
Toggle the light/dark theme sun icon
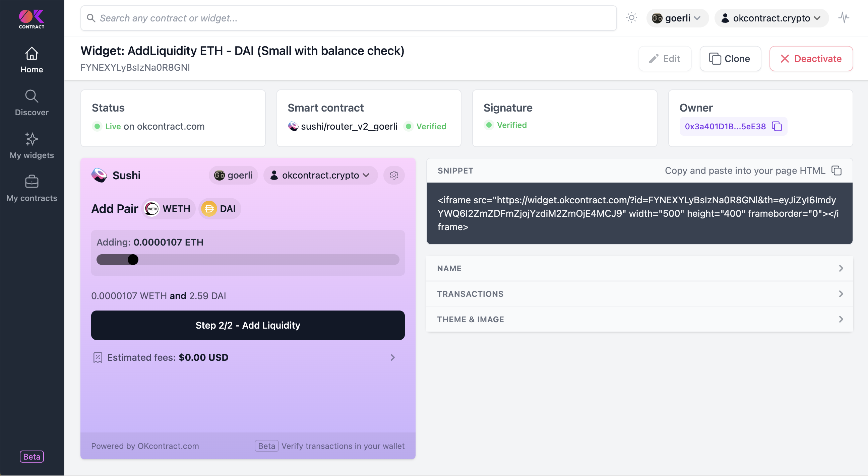(x=631, y=18)
